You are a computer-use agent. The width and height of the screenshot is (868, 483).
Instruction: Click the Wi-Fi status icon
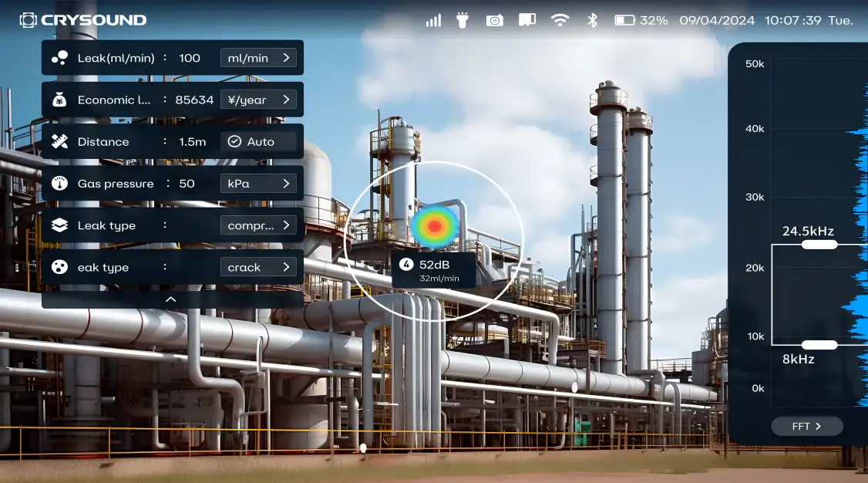click(560, 20)
